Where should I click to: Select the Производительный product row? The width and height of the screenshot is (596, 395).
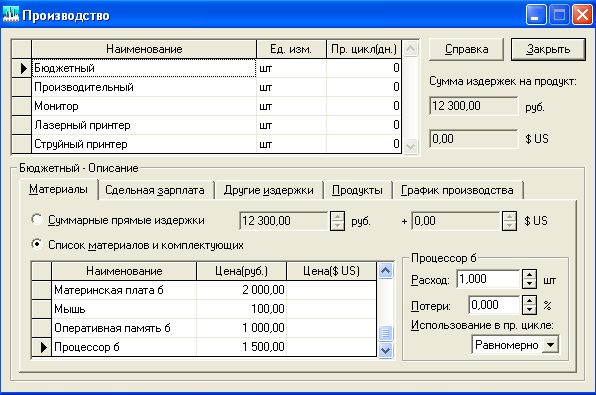[207, 87]
